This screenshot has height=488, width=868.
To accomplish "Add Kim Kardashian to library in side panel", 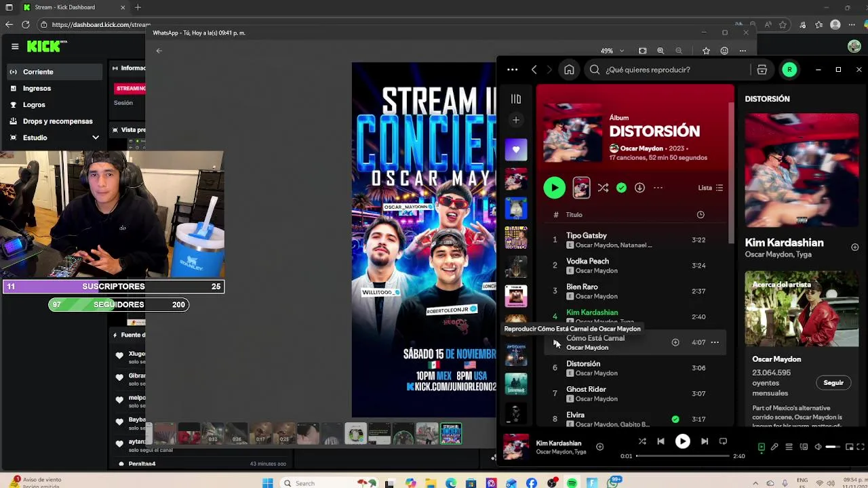I will coord(854,247).
